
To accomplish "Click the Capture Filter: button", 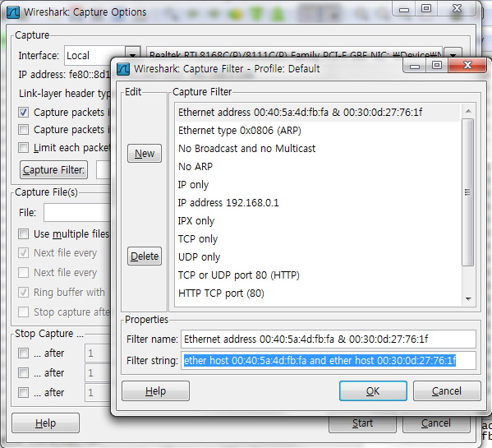I will [x=53, y=170].
